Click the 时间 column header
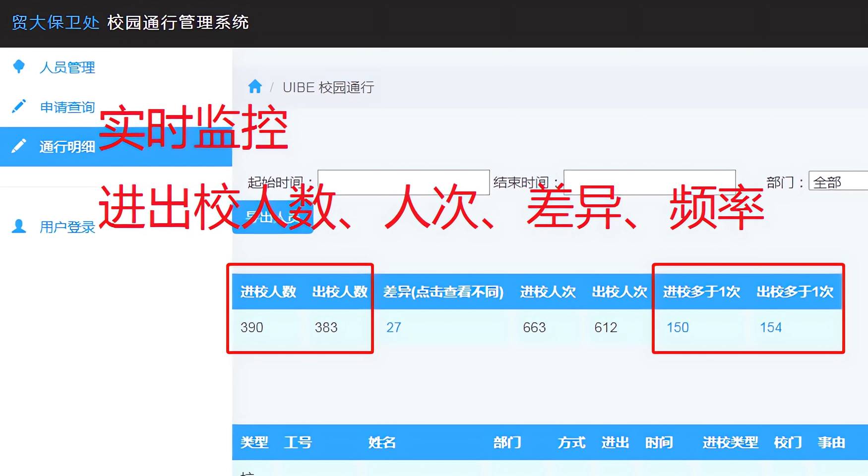The width and height of the screenshot is (868, 476). (x=659, y=442)
